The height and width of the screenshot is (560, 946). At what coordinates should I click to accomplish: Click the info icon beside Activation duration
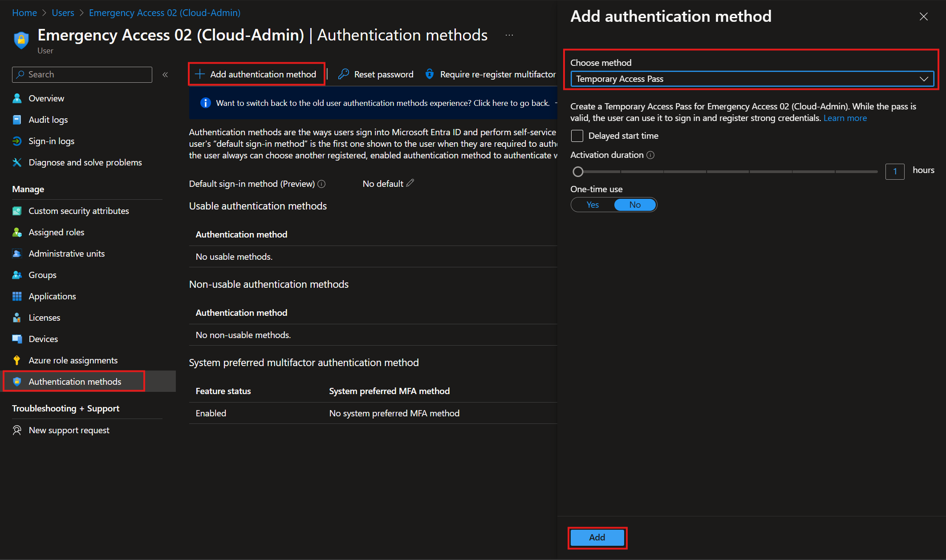(x=650, y=155)
